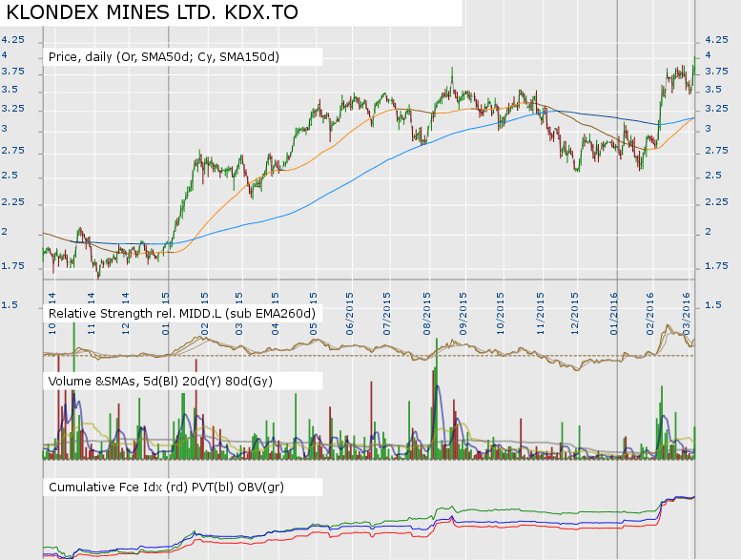
Task: Select the 4 value on right price axis
Action: pos(708,55)
